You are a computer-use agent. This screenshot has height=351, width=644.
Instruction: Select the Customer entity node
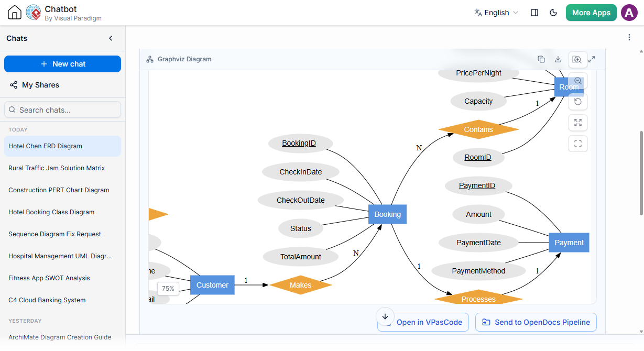click(x=212, y=285)
